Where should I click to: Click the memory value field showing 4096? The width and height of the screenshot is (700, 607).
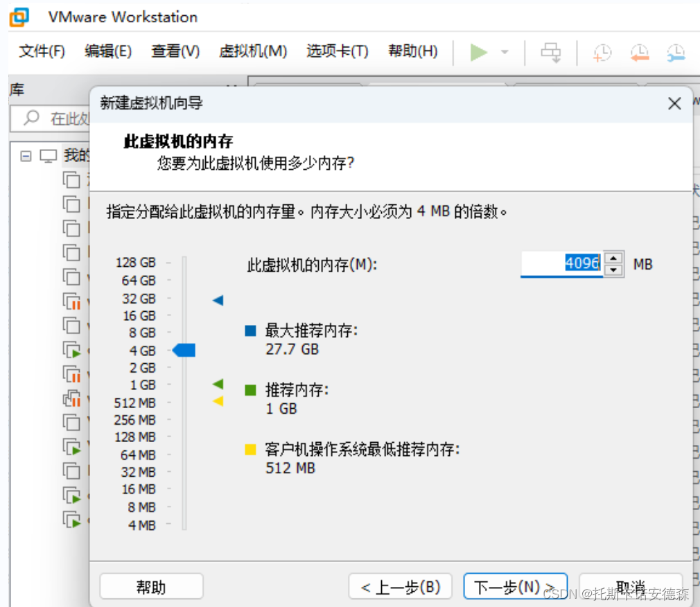point(561,264)
